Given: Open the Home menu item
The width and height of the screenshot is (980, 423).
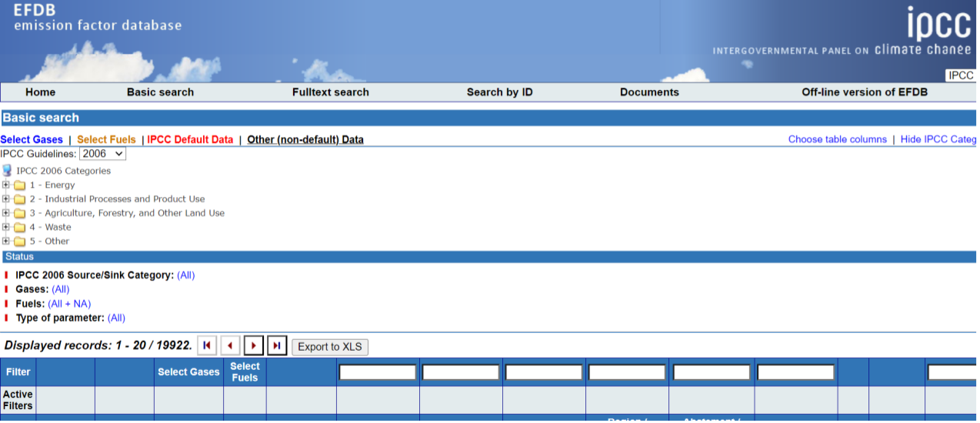Looking at the screenshot, I should pos(40,92).
